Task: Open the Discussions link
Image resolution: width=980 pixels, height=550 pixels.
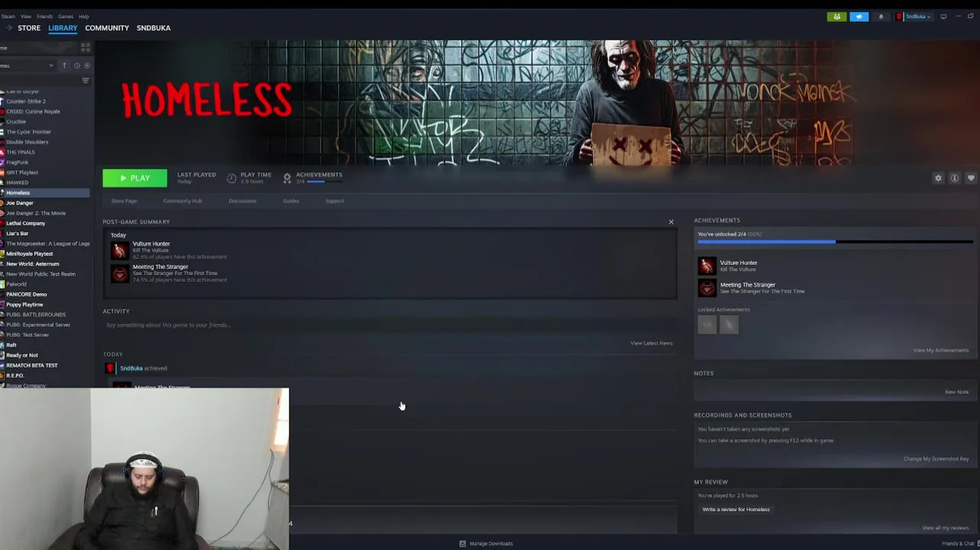Action: tap(242, 201)
